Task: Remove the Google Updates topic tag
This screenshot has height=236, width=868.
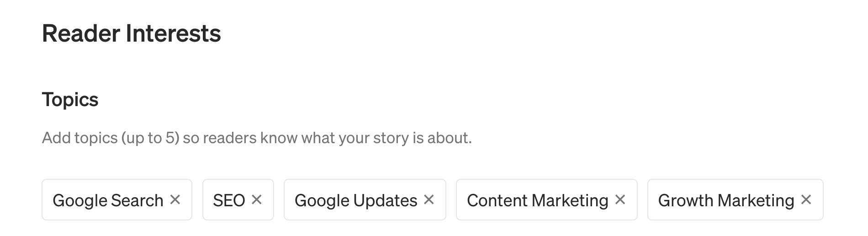Action: [429, 199]
